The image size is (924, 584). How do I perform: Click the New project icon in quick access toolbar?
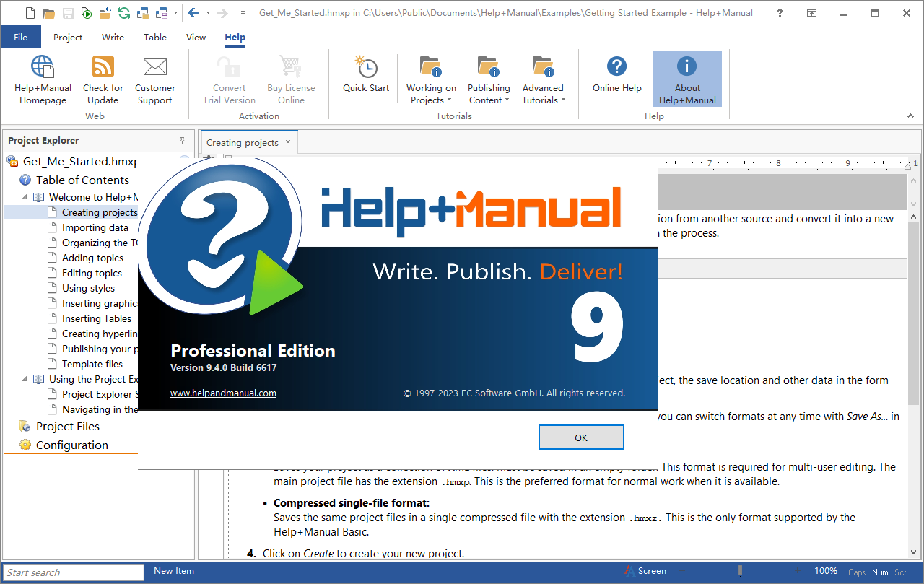click(30, 13)
